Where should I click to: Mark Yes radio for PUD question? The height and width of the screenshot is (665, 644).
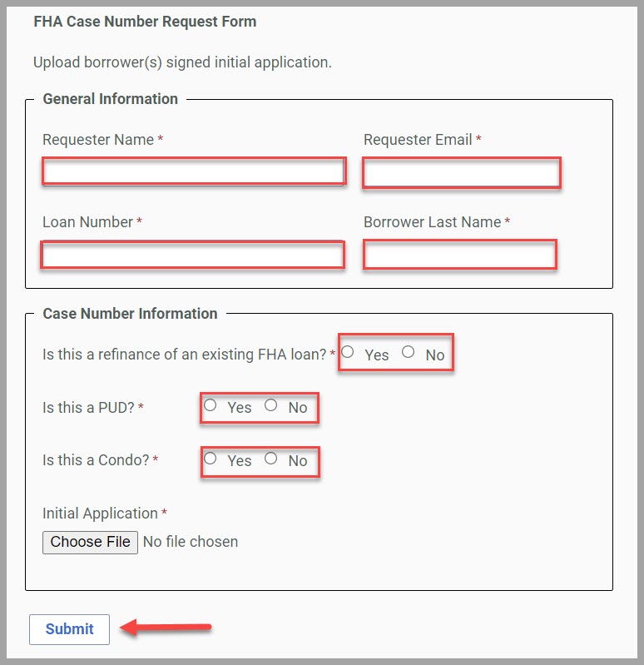click(211, 405)
